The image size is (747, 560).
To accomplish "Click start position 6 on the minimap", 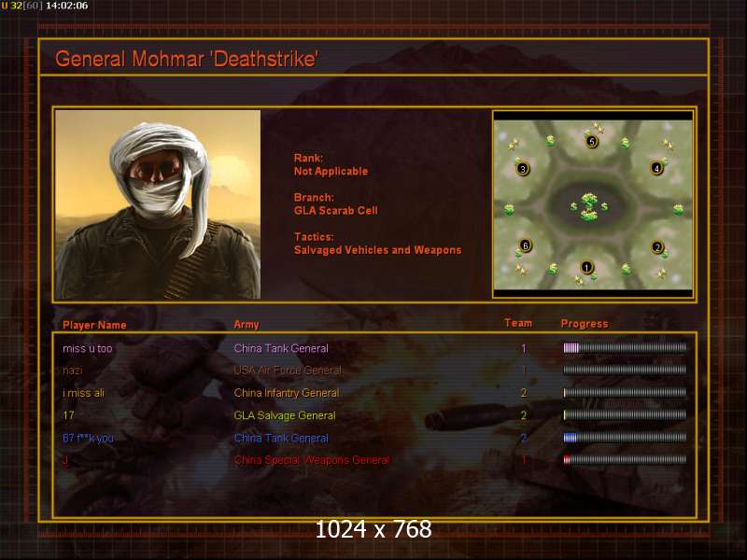I will point(525,245).
